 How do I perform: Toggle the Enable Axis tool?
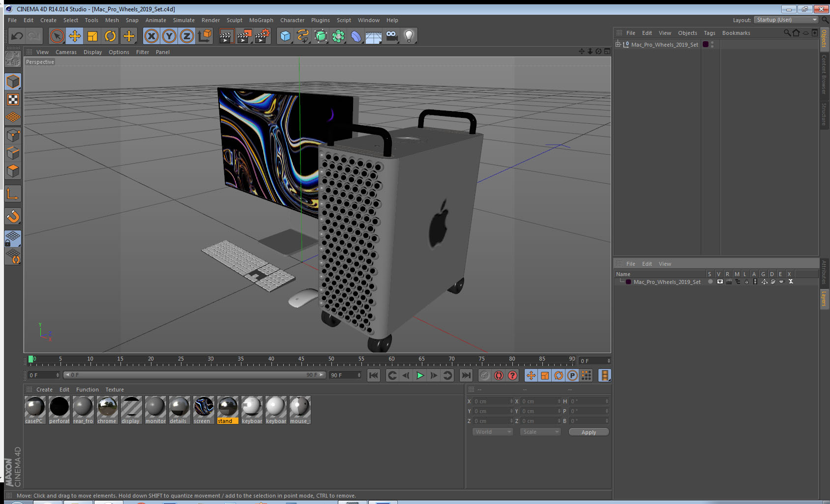click(x=13, y=194)
